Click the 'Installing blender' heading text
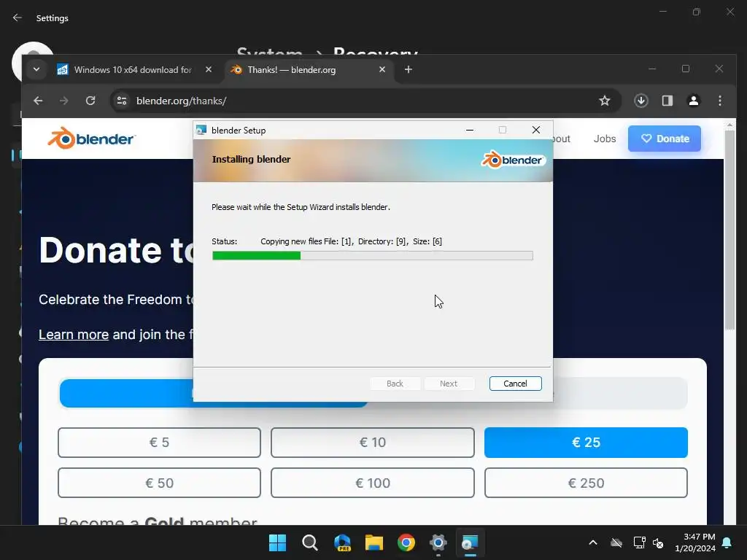The height and width of the screenshot is (560, 747). [251, 159]
